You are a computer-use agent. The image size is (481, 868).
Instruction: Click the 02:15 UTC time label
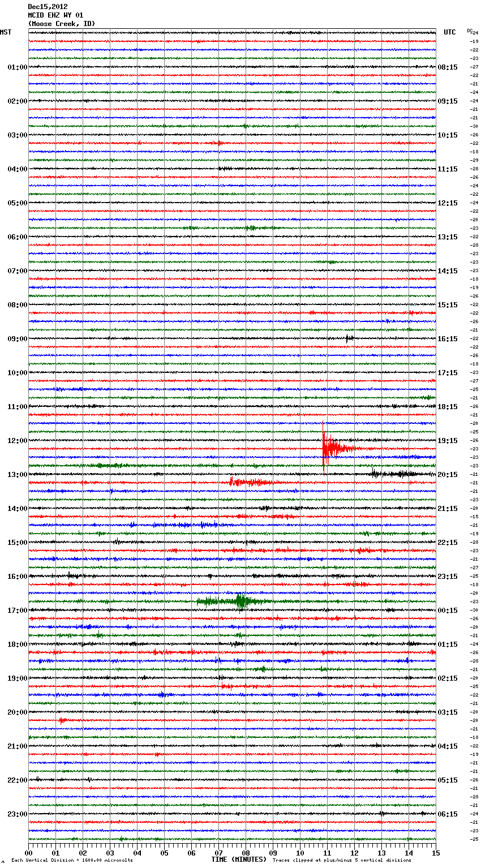click(x=448, y=678)
